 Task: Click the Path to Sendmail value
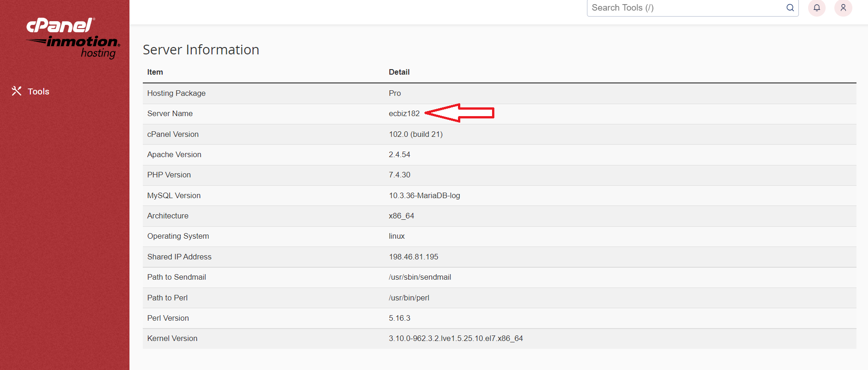point(420,277)
